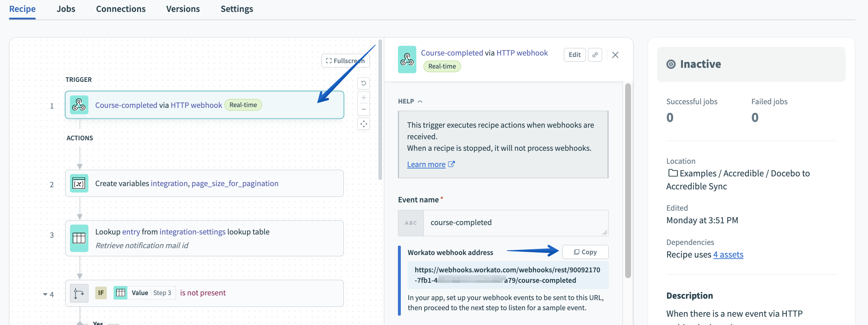
Task: Click the ABC type label in Event name
Action: [411, 223]
